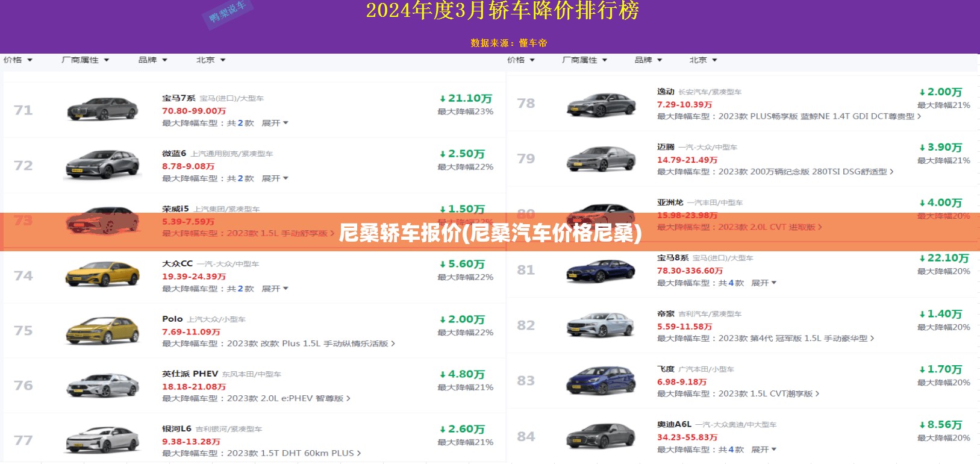Click the yellow 大众CC car thumbnail
Image resolution: width=980 pixels, height=464 pixels.
pos(102,274)
